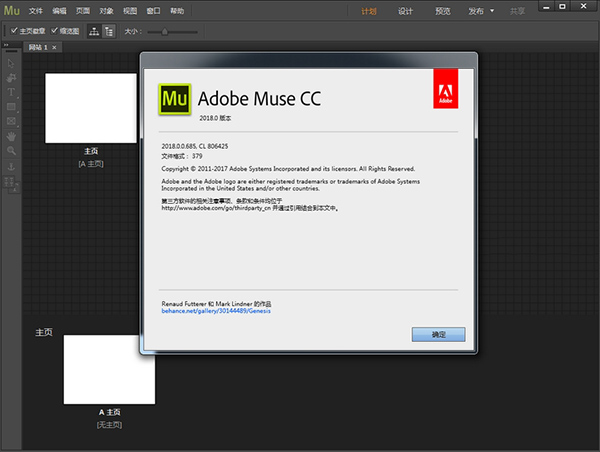Select the Rectangle tool
Viewport: 600px width, 452px height.
(10, 107)
